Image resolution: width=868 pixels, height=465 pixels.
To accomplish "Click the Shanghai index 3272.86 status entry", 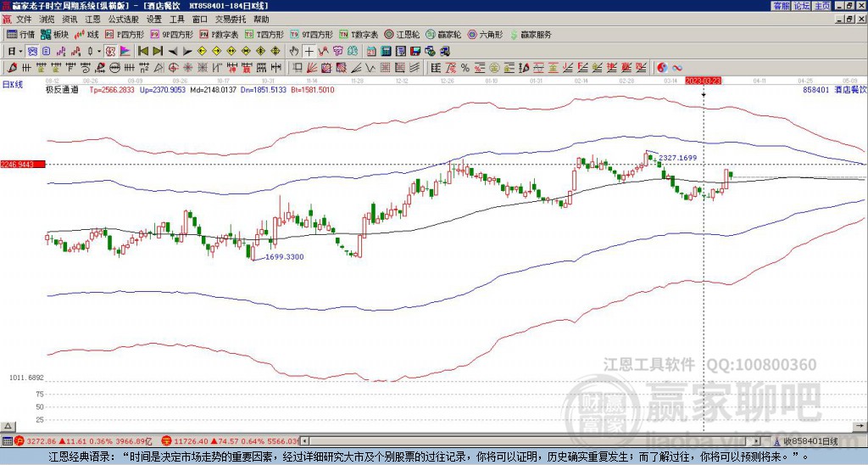I will click(x=84, y=441).
